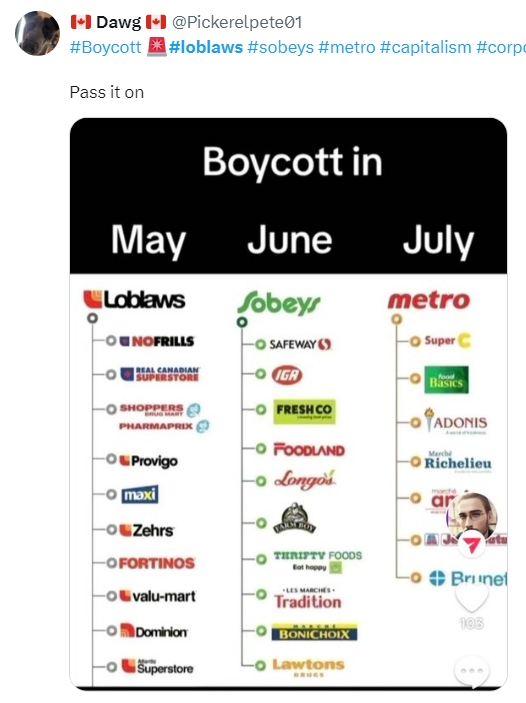
Task: Open the comments speech bubble icon
Action: coord(472,672)
